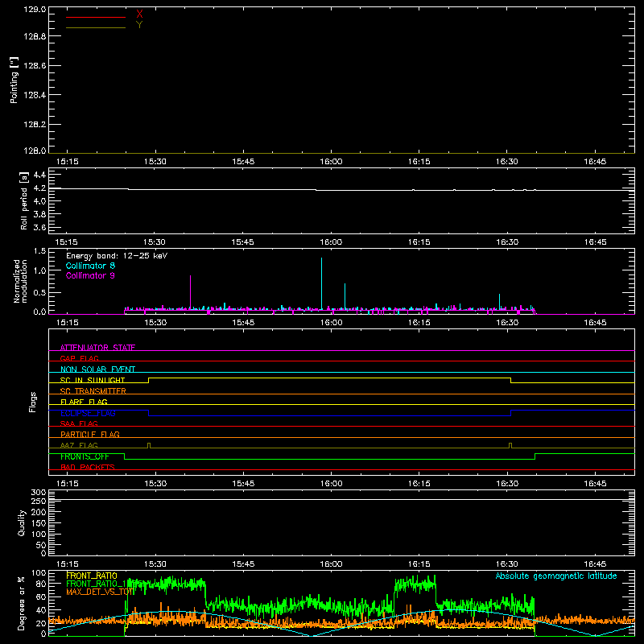Screen dimensions: 644x644
Task: Click the BAD_PACKETS flag label
Action: tap(88, 467)
